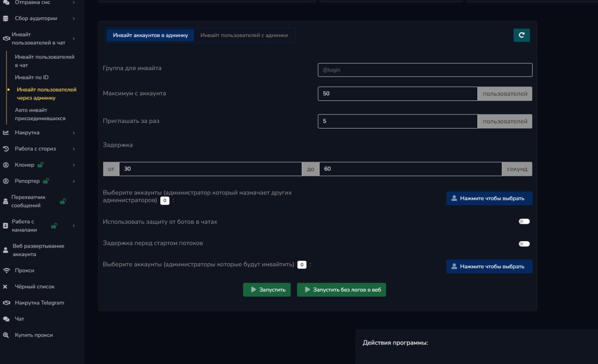Image resolution: width=598 pixels, height=364 pixels.
Task: Click the green lock icon beside Репортер
Action: click(x=46, y=181)
